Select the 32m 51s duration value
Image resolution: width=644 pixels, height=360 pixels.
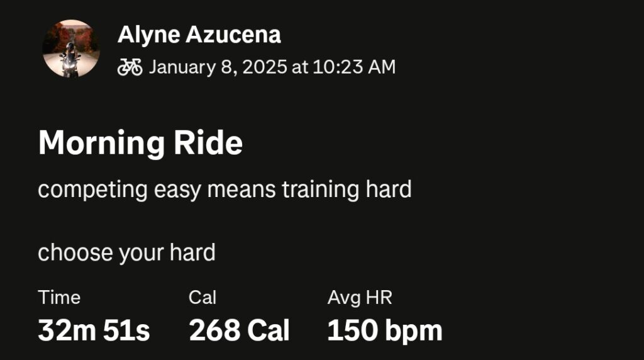[x=94, y=330]
